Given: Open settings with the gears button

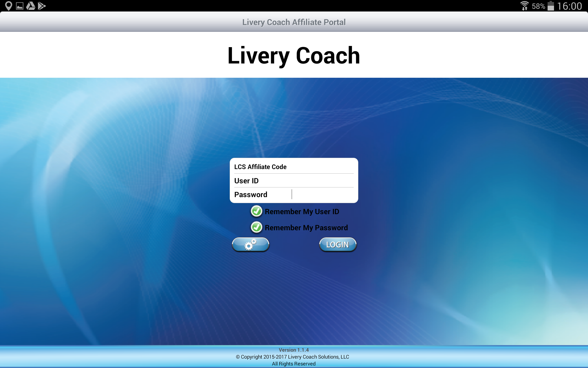Looking at the screenshot, I should pyautogui.click(x=251, y=244).
